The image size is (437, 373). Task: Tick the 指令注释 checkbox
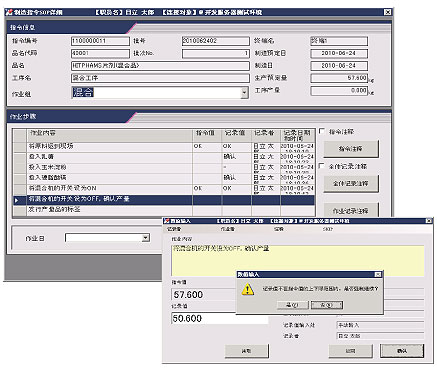(x=322, y=131)
